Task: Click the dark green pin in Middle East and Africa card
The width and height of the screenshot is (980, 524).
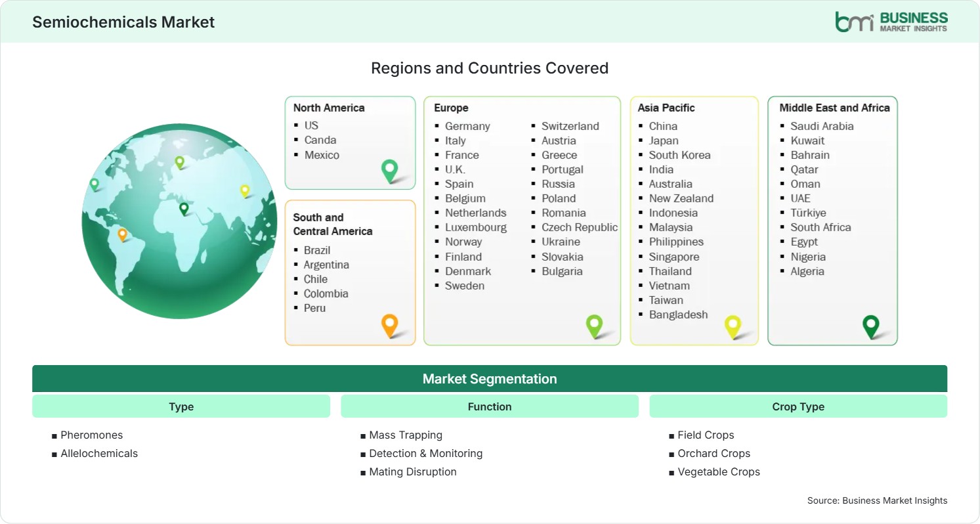Action: coord(871,327)
